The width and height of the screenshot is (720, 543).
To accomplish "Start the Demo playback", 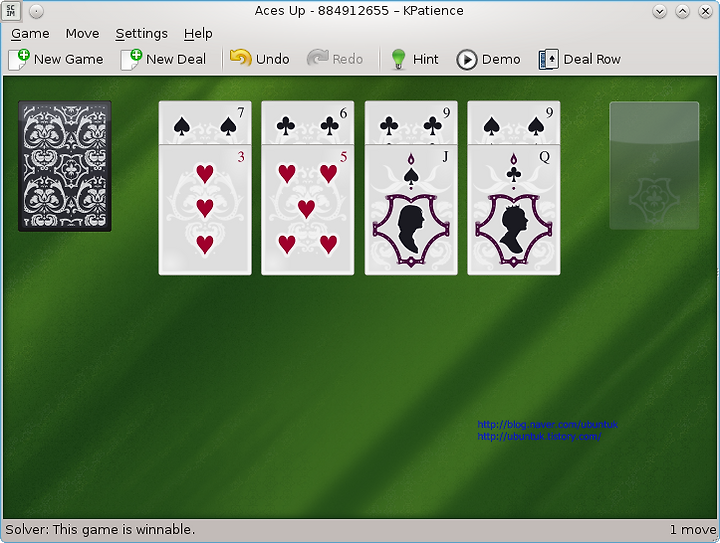I will (488, 59).
